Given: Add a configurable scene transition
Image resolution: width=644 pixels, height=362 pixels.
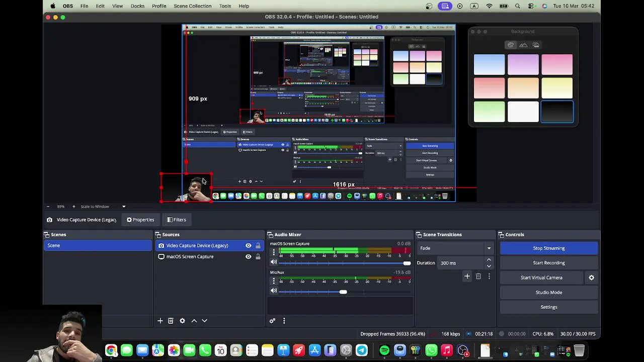Looking at the screenshot, I should pyautogui.click(x=467, y=276).
